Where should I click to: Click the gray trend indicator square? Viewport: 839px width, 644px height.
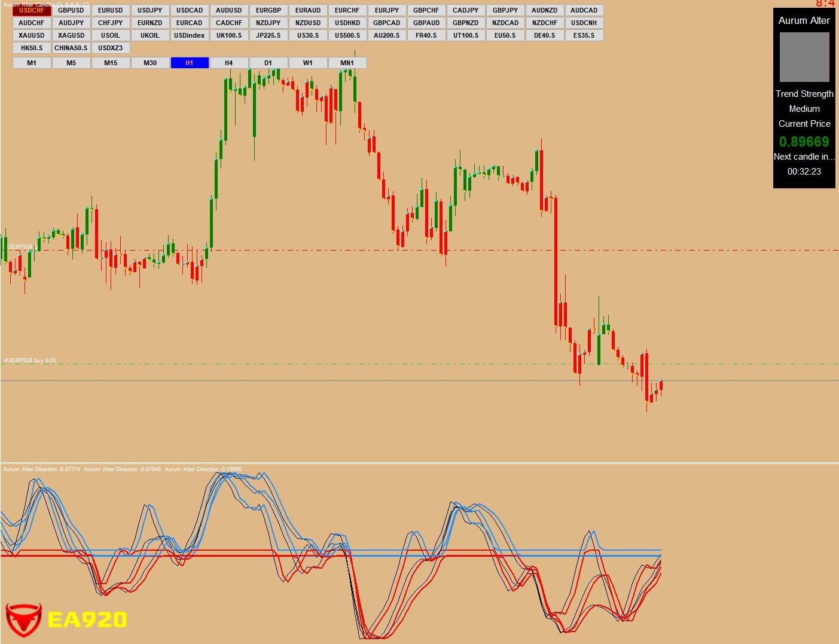pyautogui.click(x=804, y=57)
